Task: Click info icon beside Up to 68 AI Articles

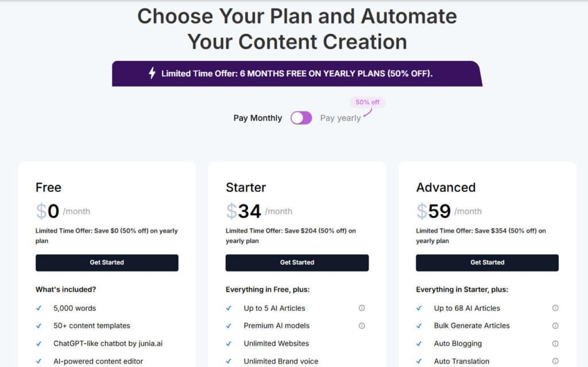Action: click(x=555, y=308)
